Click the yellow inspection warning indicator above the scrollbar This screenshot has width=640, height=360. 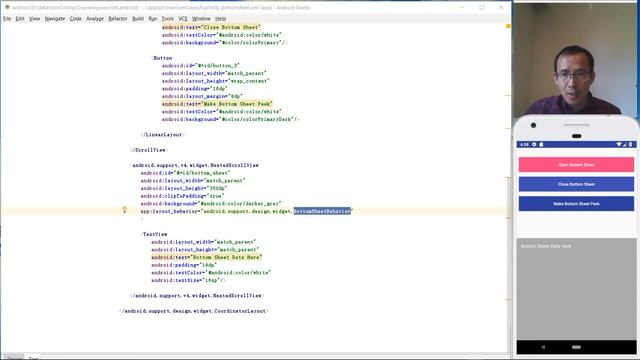point(508,26)
